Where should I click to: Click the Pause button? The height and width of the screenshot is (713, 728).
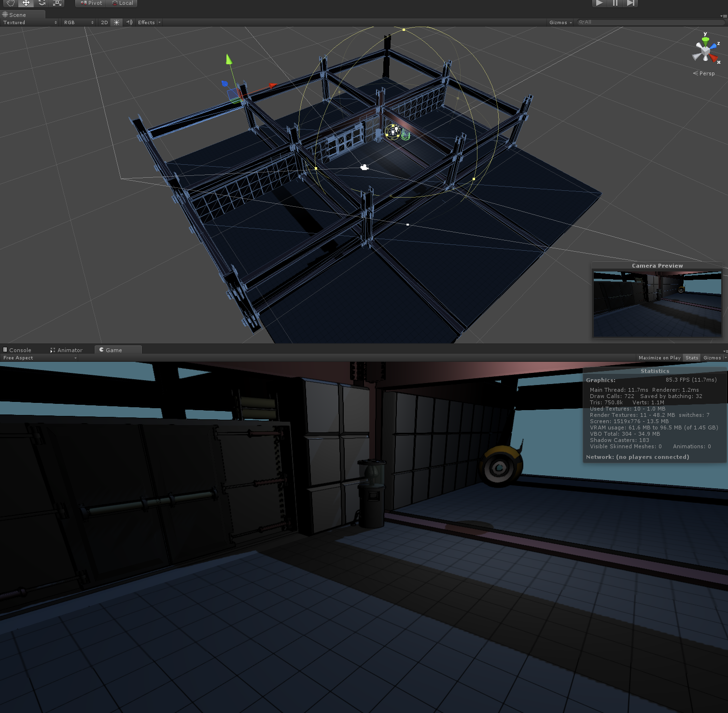click(x=615, y=3)
